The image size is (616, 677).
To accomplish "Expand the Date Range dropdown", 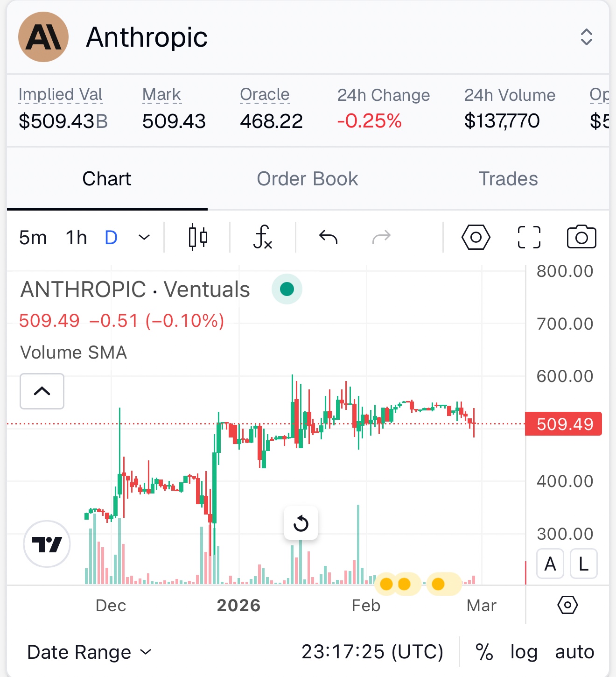I will click(x=90, y=652).
